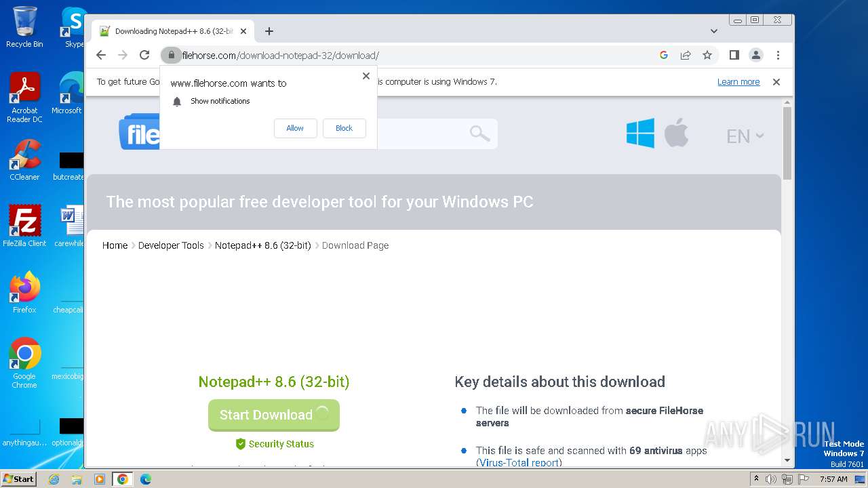
Task: Go to Home breadcrumb
Action: click(115, 245)
